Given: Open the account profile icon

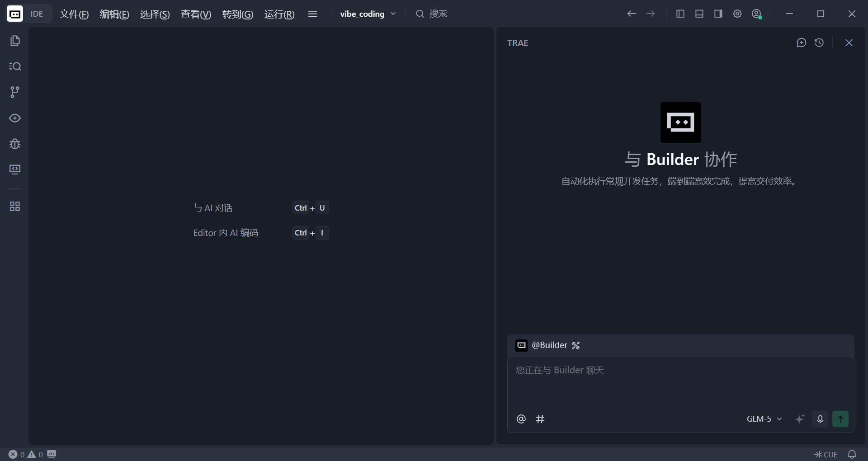Looking at the screenshot, I should click(x=757, y=14).
